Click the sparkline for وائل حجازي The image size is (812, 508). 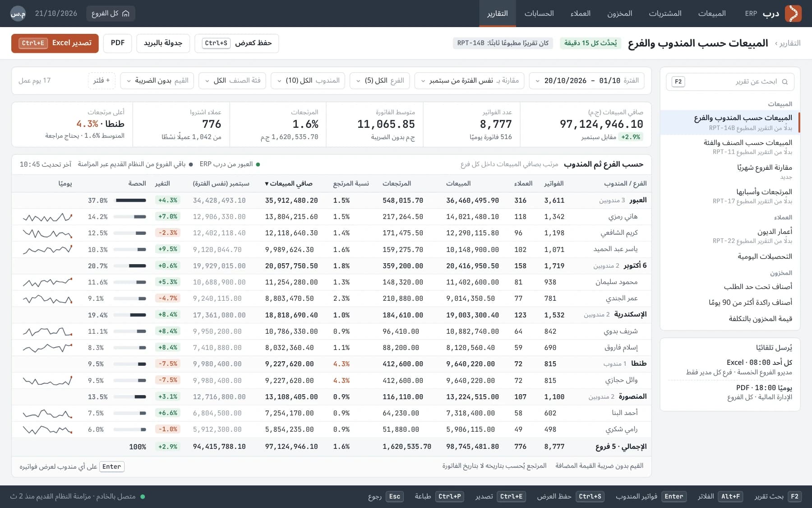pos(47,381)
